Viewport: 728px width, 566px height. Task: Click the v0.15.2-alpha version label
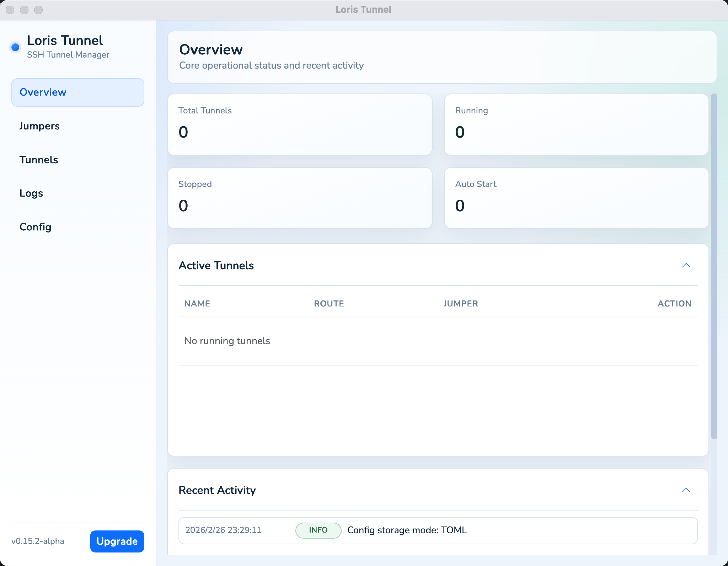click(38, 541)
